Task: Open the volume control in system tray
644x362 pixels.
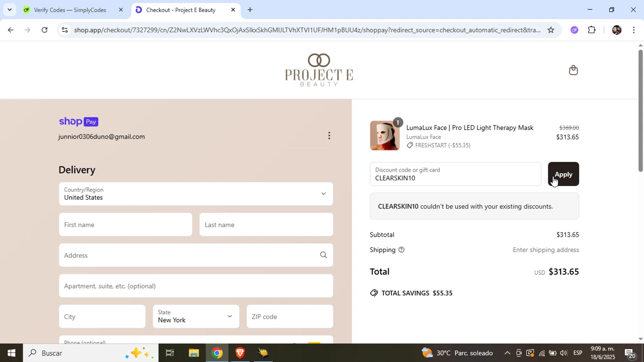Action: (563, 353)
